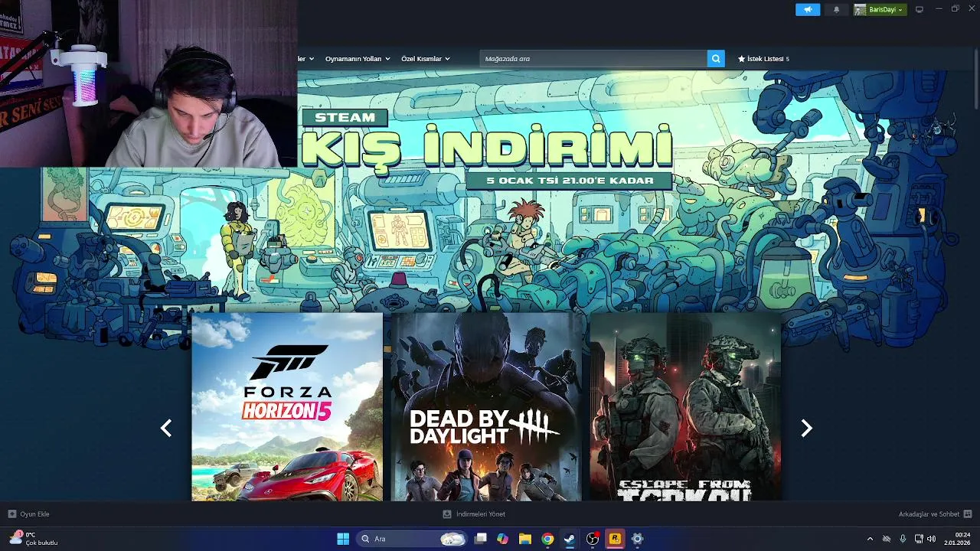This screenshot has width=980, height=551.
Task: Open Rockstar Games Launcher taskbar icon
Action: point(615,539)
